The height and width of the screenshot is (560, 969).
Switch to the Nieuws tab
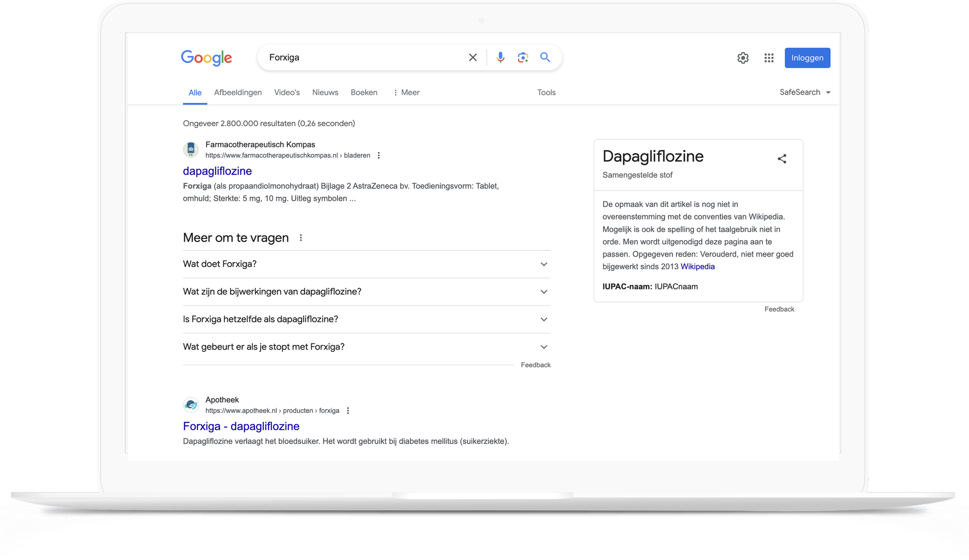pyautogui.click(x=325, y=93)
